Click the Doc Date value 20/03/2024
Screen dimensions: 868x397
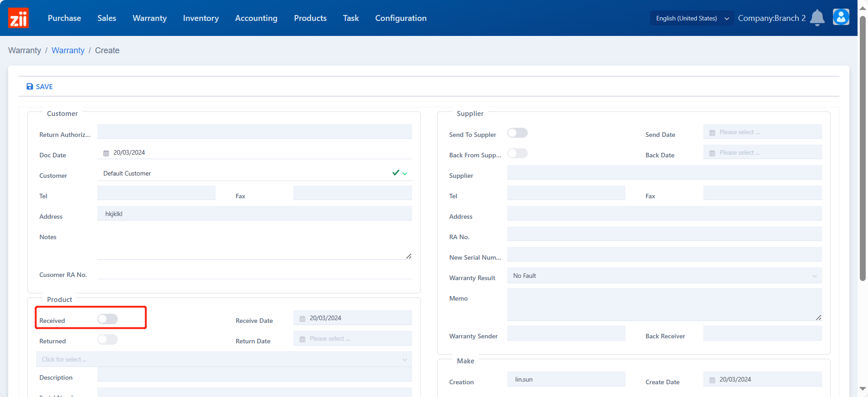coord(129,152)
